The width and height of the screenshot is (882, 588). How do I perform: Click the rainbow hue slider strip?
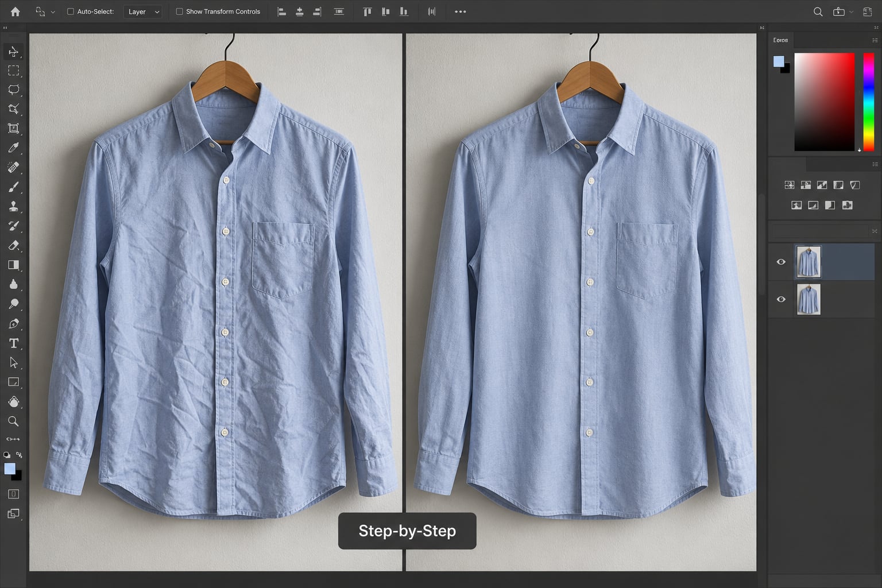tap(869, 102)
